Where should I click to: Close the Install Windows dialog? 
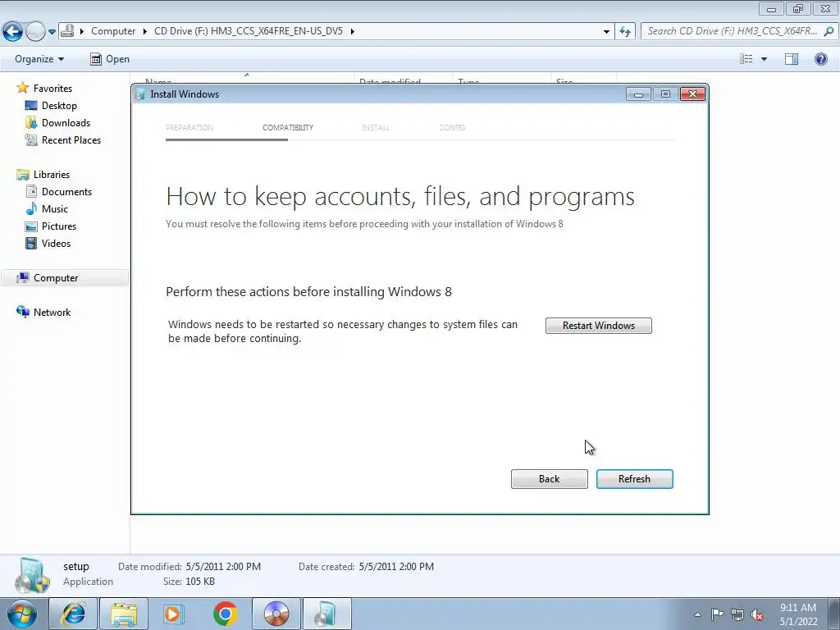coord(692,94)
